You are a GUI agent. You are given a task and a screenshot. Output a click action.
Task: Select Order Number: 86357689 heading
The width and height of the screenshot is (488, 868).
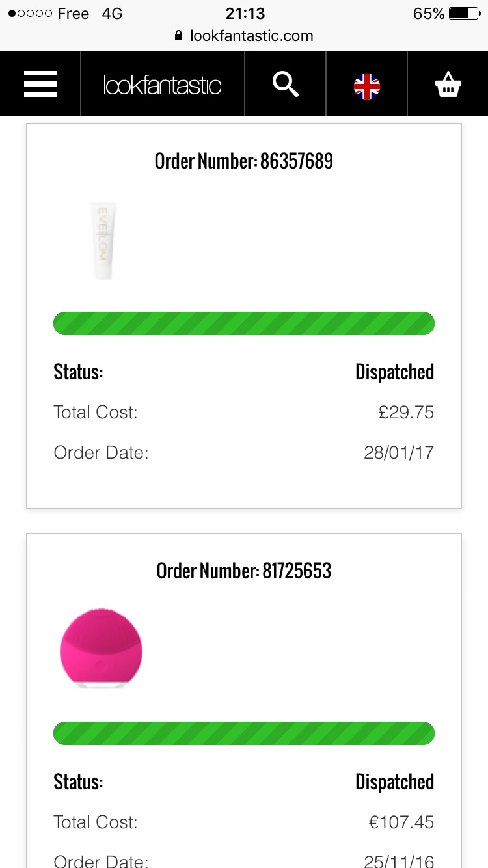tap(244, 161)
